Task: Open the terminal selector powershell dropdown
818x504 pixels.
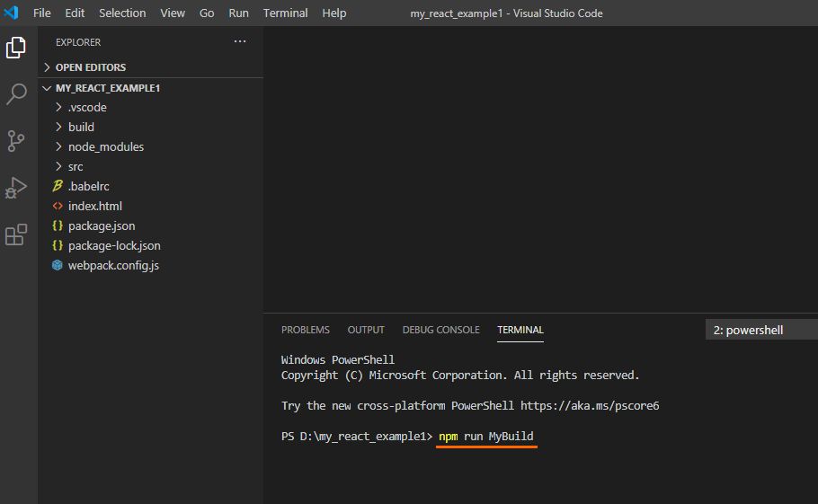Action: (x=760, y=330)
